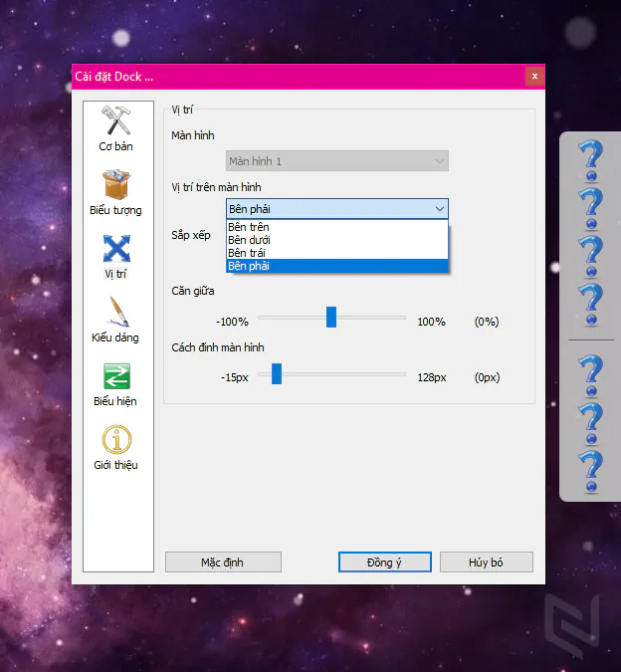Click the fourth dock icon above separator
This screenshot has width=621, height=672.
[x=591, y=306]
